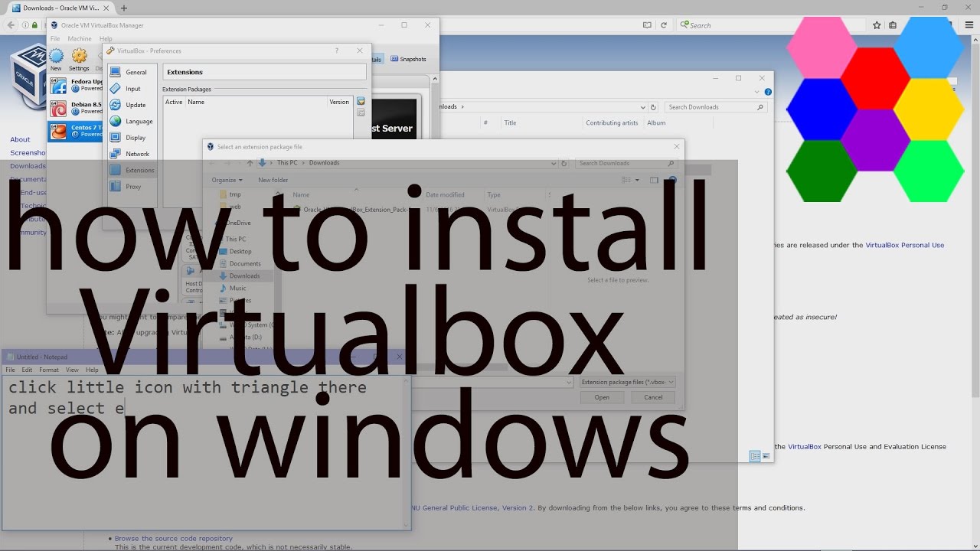Click the up-folder arrow in file dialog

click(250, 163)
